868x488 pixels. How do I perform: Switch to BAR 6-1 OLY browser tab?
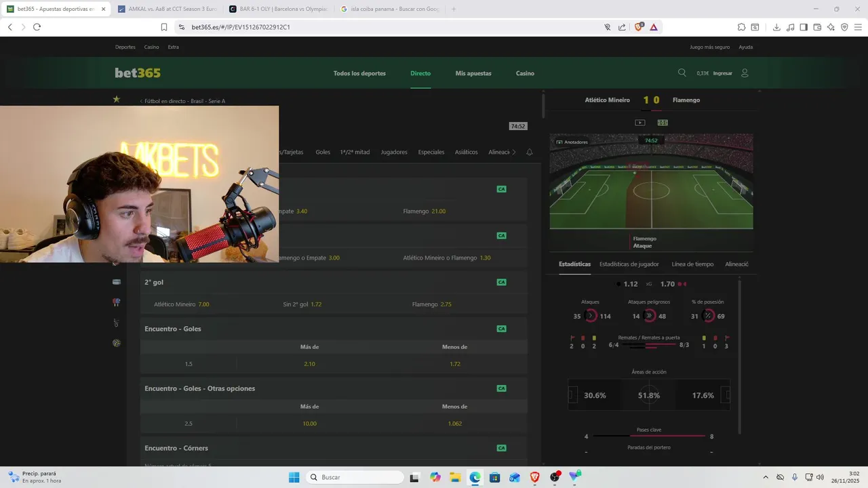click(x=279, y=9)
